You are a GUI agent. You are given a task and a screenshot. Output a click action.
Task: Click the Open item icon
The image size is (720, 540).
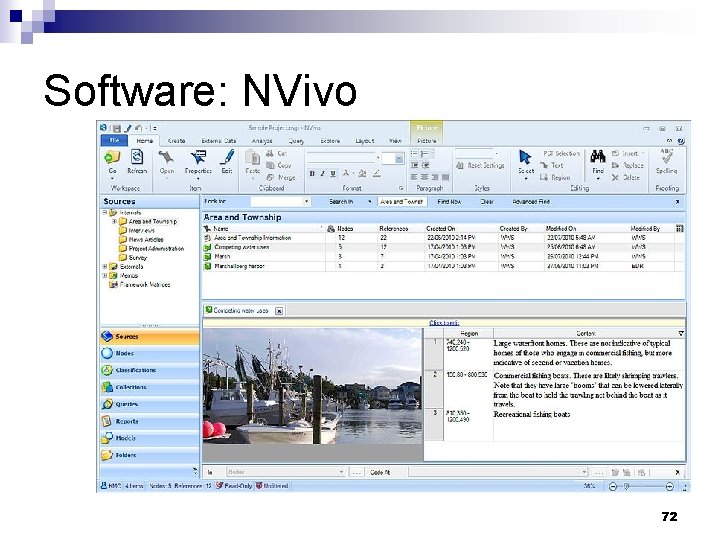166,158
